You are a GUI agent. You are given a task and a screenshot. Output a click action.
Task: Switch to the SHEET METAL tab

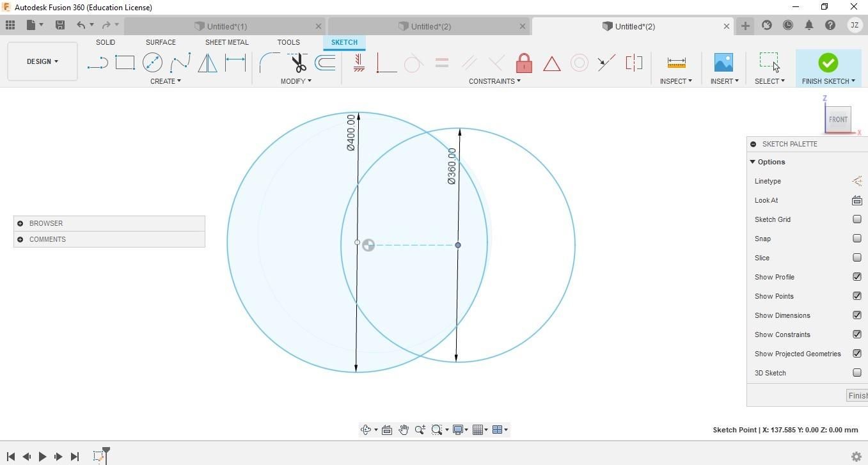tap(226, 42)
